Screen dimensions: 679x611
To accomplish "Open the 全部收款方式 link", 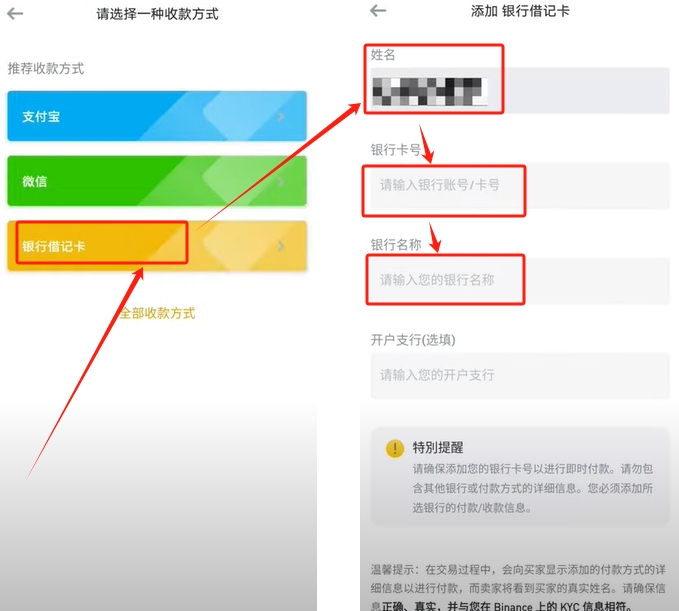I will pos(158,313).
